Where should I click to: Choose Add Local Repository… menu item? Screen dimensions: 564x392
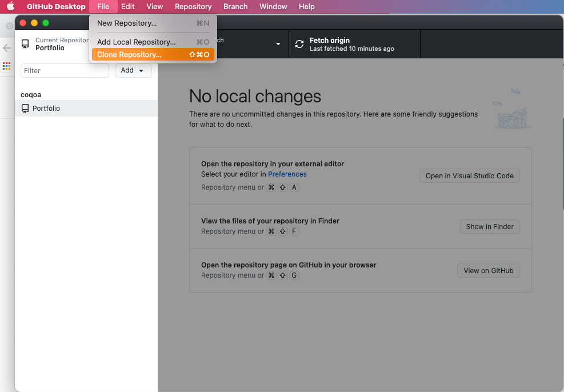[153, 42]
